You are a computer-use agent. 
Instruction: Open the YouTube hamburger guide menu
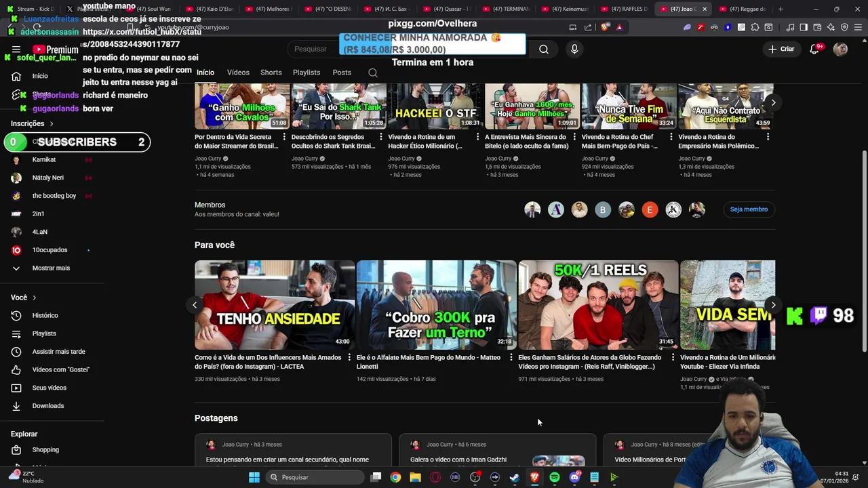16,49
